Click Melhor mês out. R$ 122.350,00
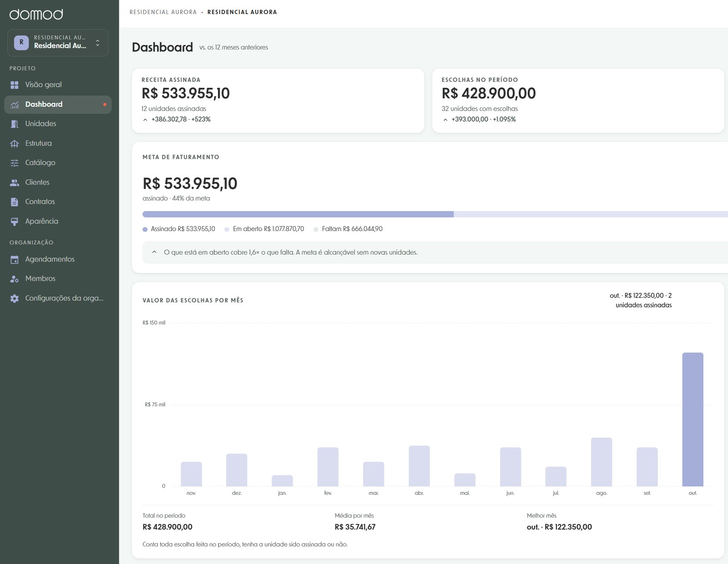Viewport: 728px width, 564px height. tap(559, 527)
